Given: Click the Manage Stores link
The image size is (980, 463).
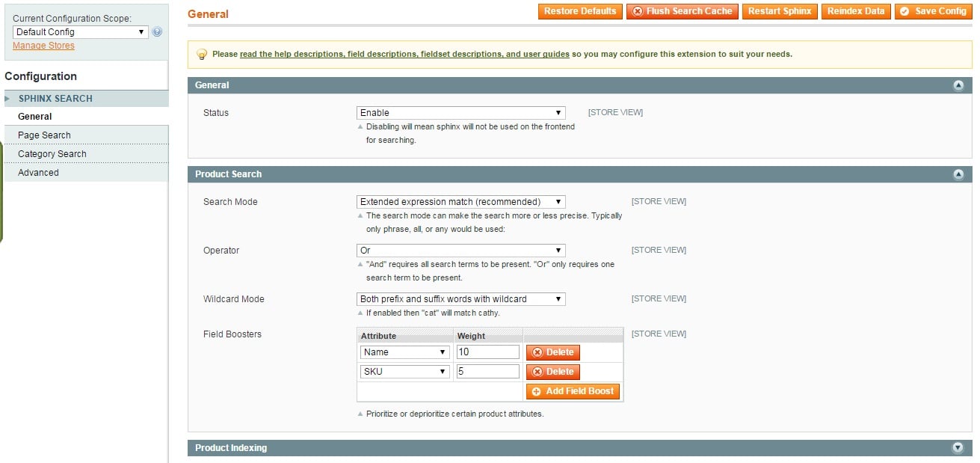Looking at the screenshot, I should [x=43, y=45].
